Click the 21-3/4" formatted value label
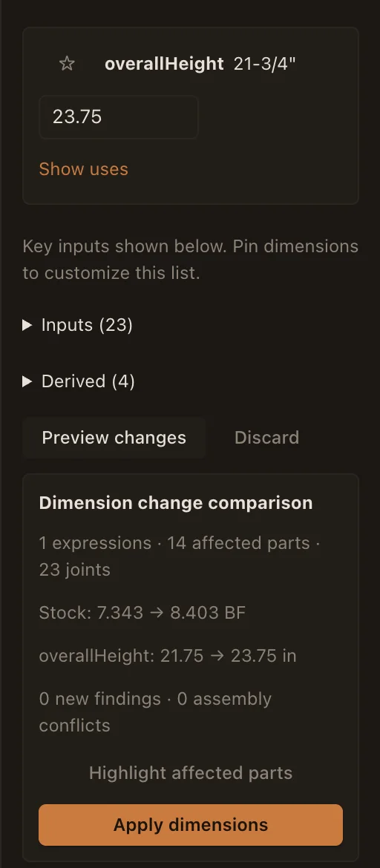This screenshot has height=868, width=380. (x=265, y=64)
